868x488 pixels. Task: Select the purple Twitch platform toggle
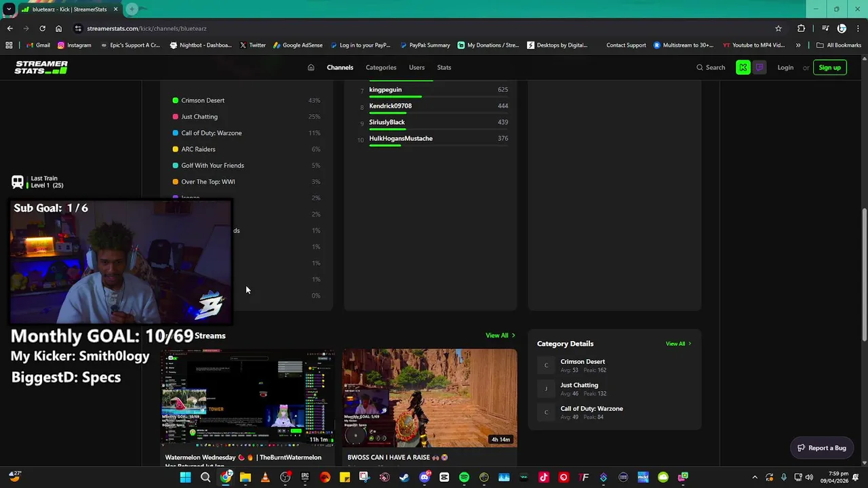click(x=759, y=67)
